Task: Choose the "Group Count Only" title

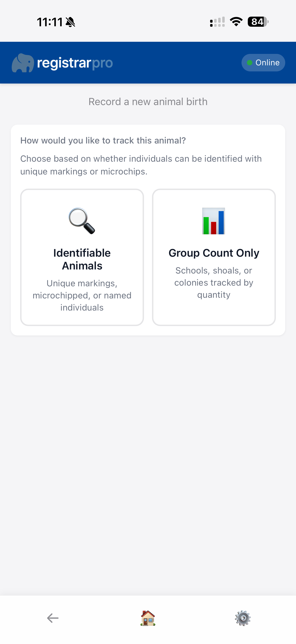Action: tap(214, 253)
